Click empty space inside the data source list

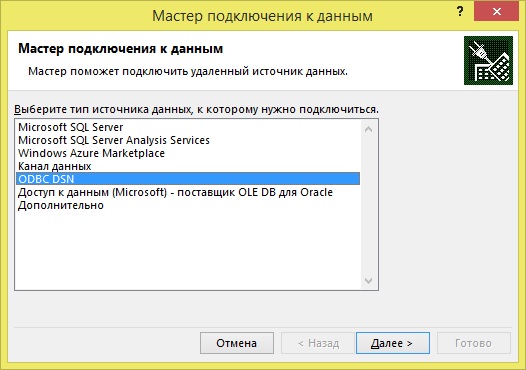[x=188, y=250]
